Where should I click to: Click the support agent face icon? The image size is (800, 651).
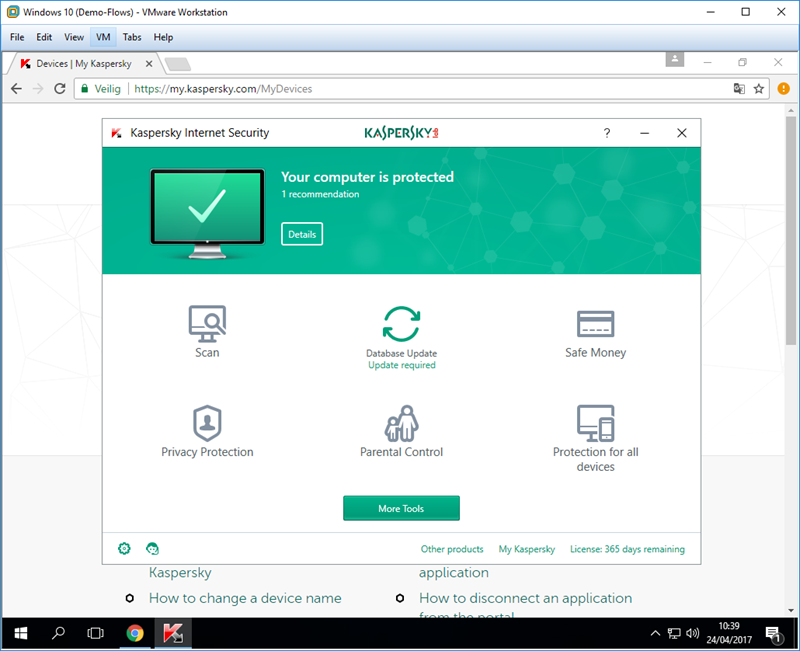[x=152, y=549]
